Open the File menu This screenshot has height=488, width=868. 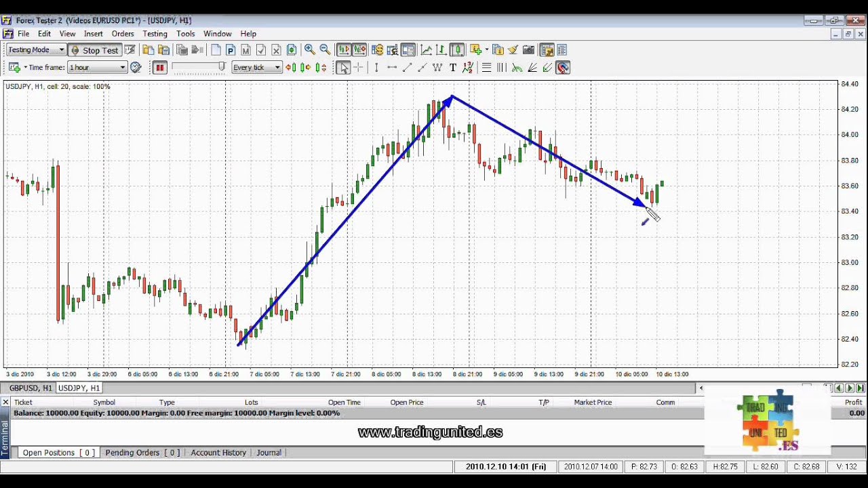coord(23,34)
